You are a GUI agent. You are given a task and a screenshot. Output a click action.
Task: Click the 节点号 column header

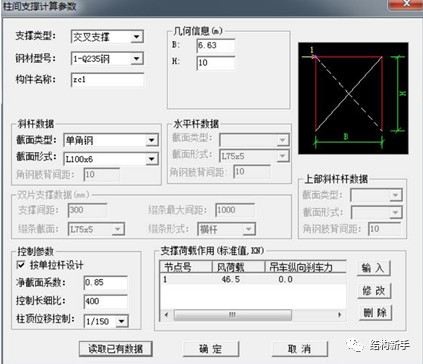(x=186, y=267)
